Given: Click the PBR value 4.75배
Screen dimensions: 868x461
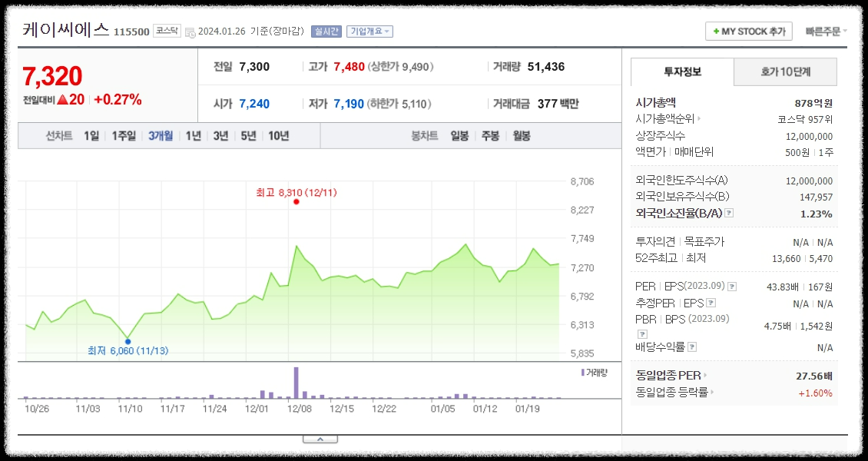Looking at the screenshot, I should pyautogui.click(x=777, y=326).
